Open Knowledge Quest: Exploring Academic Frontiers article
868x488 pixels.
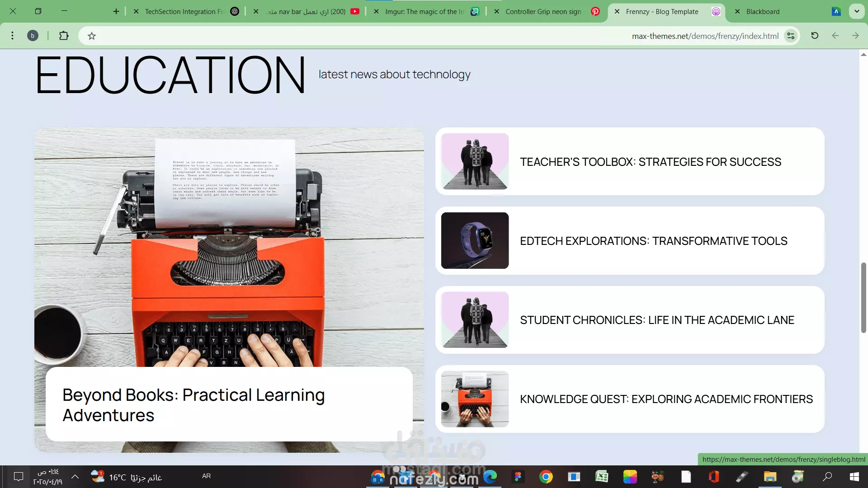(666, 399)
